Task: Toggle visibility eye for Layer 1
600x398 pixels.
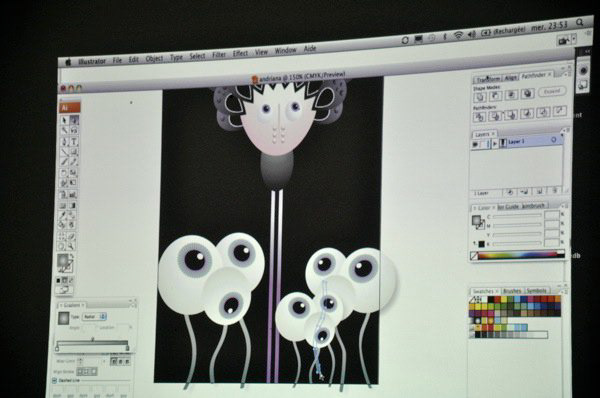Action: [x=475, y=145]
